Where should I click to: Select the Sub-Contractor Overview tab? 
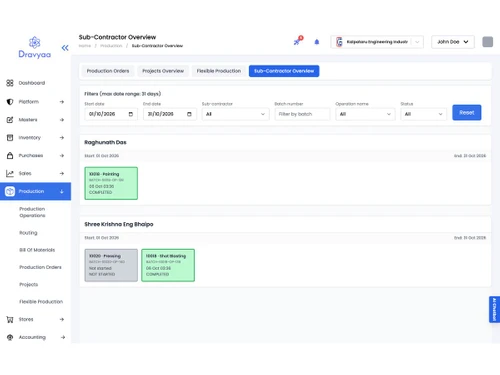(284, 71)
